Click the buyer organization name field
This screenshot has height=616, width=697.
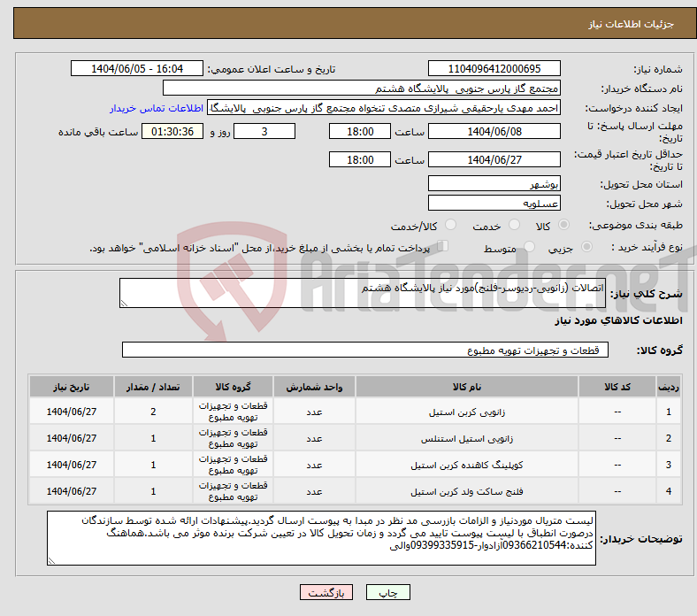pos(362,89)
